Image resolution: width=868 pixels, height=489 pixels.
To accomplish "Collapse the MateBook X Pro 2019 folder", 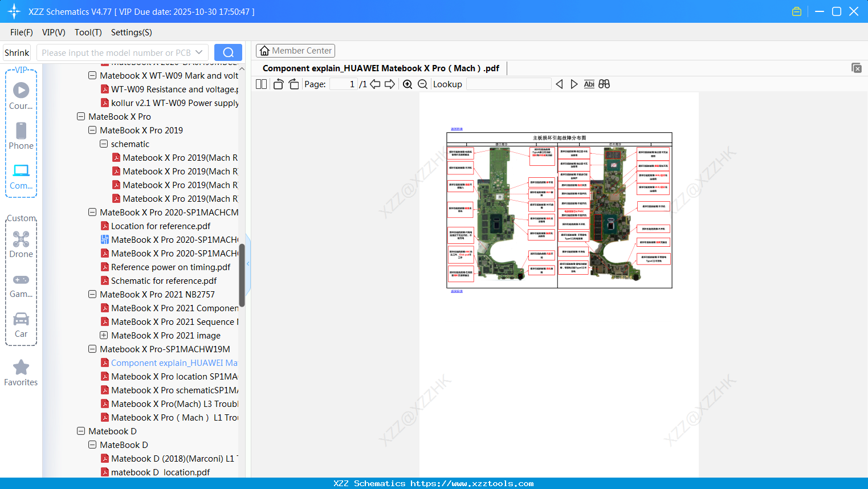I will point(92,130).
